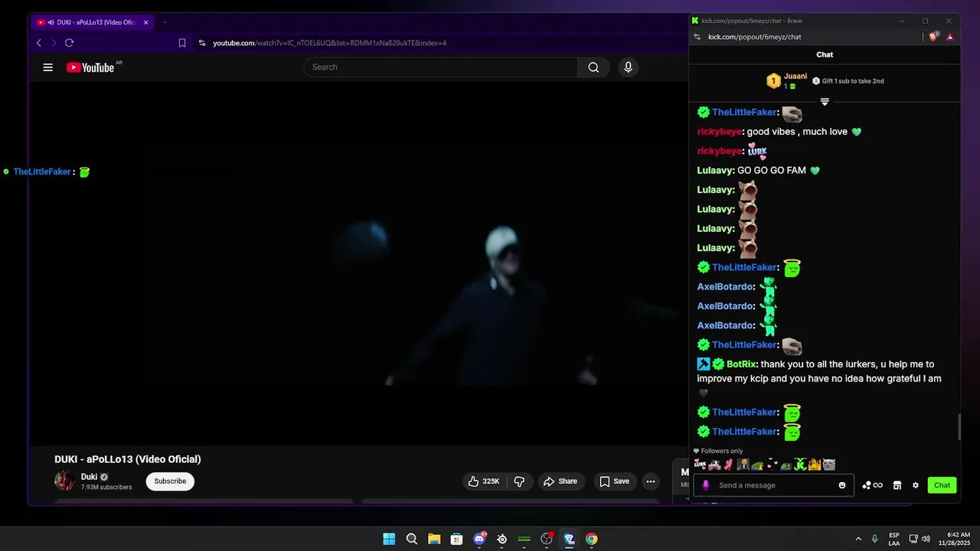Open a new tab next to DUKI tab
This screenshot has height=551, width=980.
coord(165,22)
